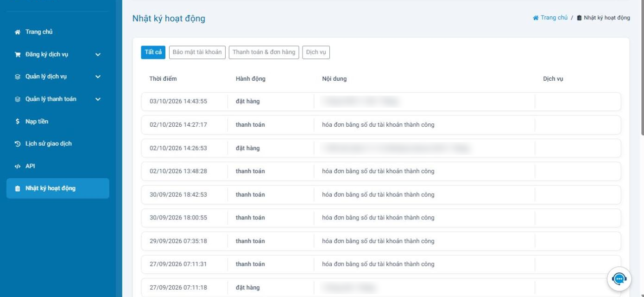Screen dimensions: 644x297
Task: Show the Thanh toán & đơn hàng filter
Action: [x=264, y=52]
